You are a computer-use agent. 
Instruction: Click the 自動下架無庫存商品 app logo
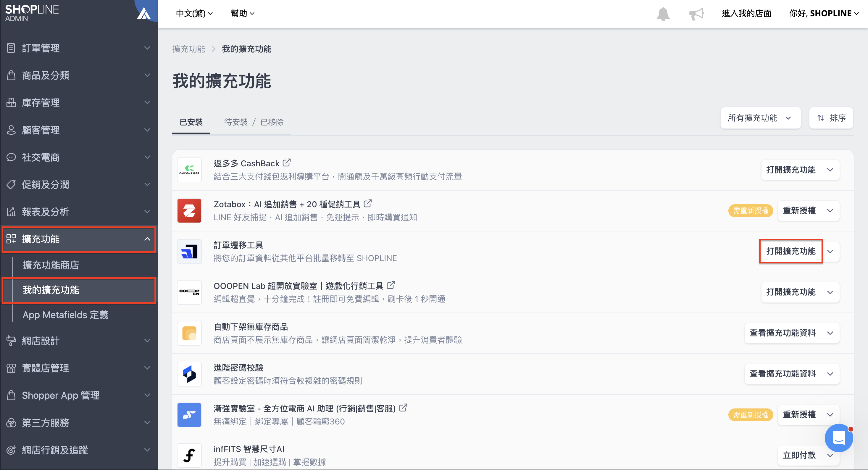coord(189,333)
